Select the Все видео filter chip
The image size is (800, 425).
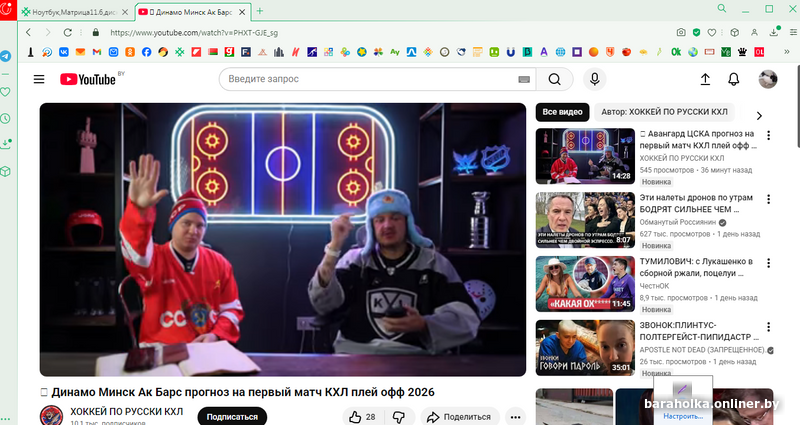click(562, 112)
